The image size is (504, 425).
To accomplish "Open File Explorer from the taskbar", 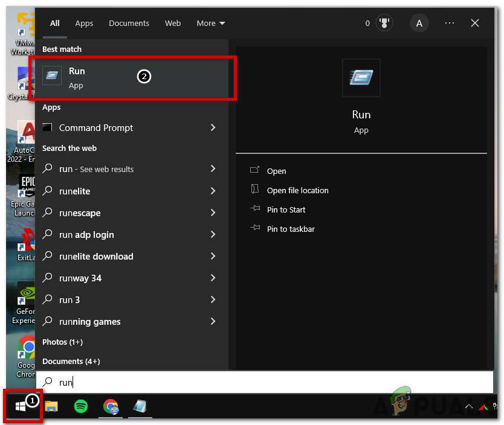I will point(51,407).
